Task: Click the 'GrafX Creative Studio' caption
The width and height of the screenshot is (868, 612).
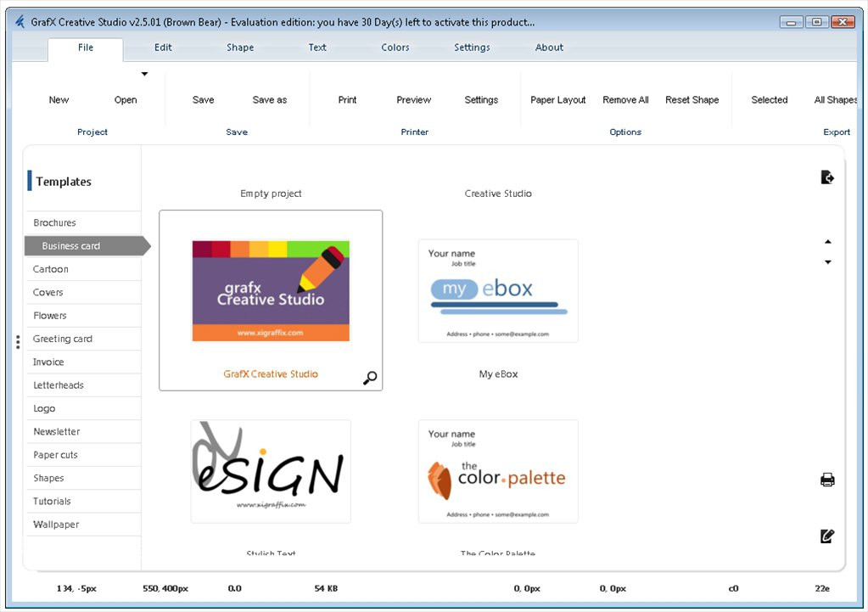Action: [x=271, y=373]
